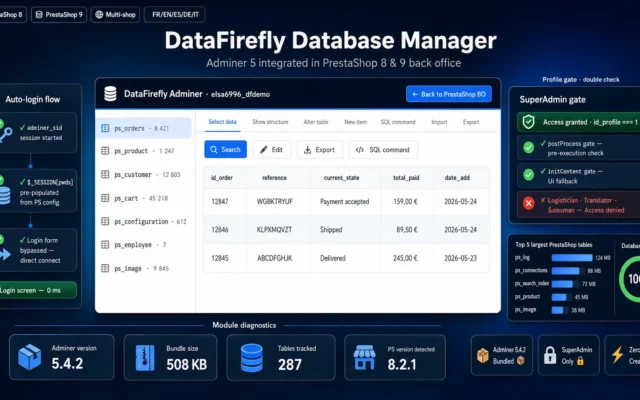This screenshot has width=640, height=400.
Task: Click the reference column header
Action: pos(274,178)
